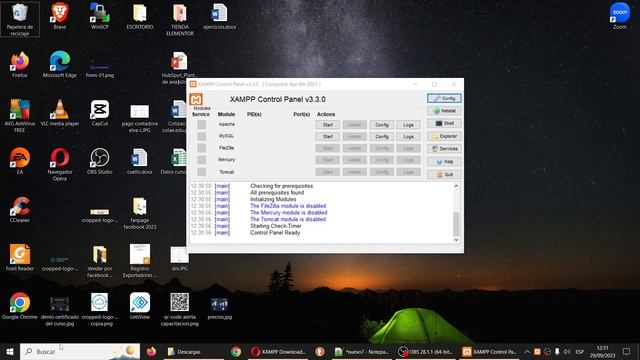Switch to OBS 28.1.1 taskbar window

point(425,351)
